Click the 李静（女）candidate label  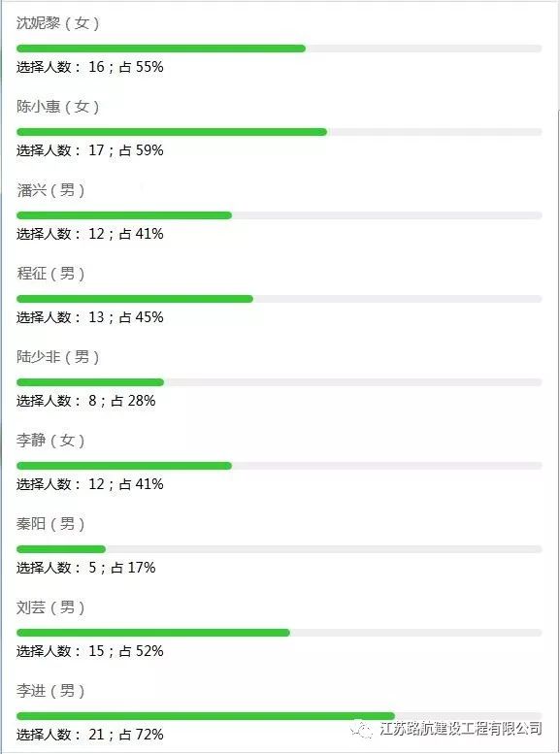(x=51, y=441)
